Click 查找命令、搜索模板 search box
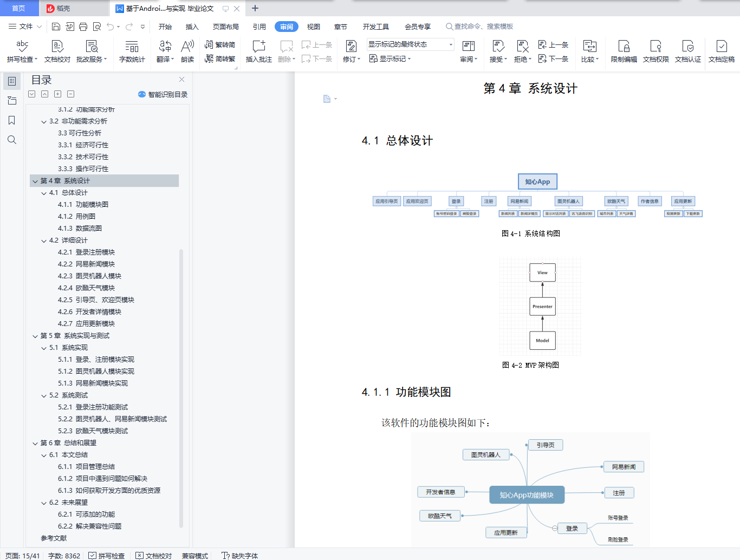Image resolution: width=740 pixels, height=560 pixels. [479, 27]
